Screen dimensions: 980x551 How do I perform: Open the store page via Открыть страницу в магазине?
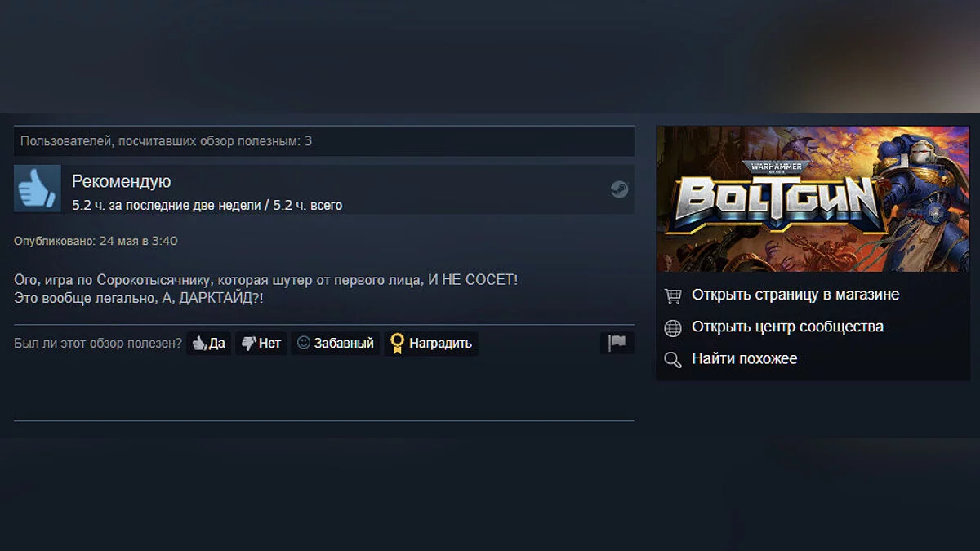(795, 295)
